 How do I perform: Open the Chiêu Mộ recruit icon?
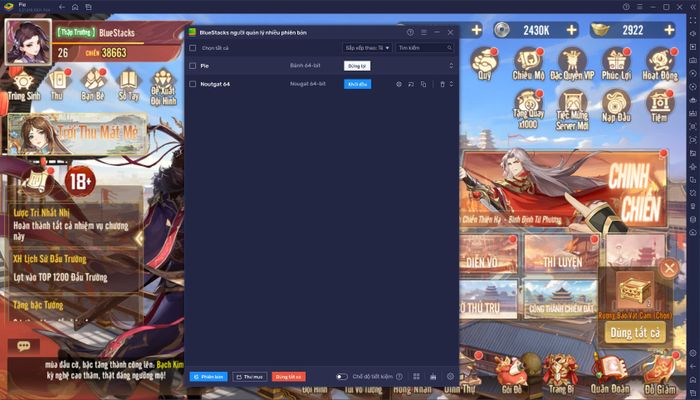tap(528, 64)
